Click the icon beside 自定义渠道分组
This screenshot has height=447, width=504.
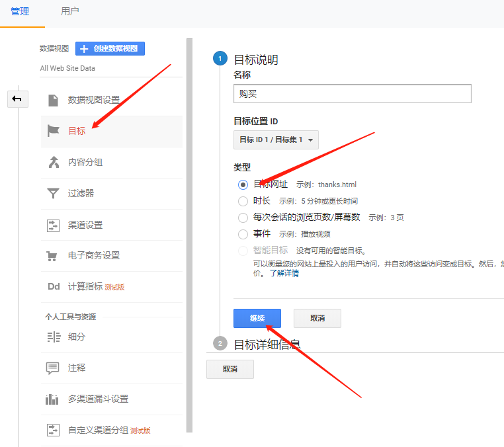[x=53, y=430]
